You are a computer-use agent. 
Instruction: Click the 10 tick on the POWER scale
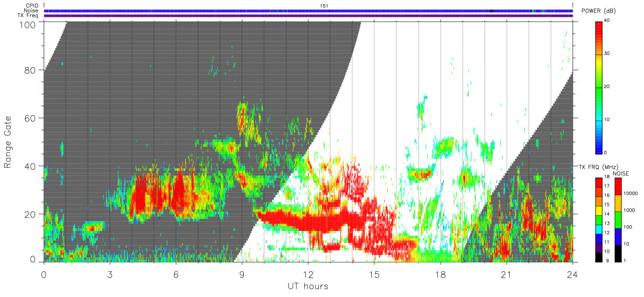[607, 119]
